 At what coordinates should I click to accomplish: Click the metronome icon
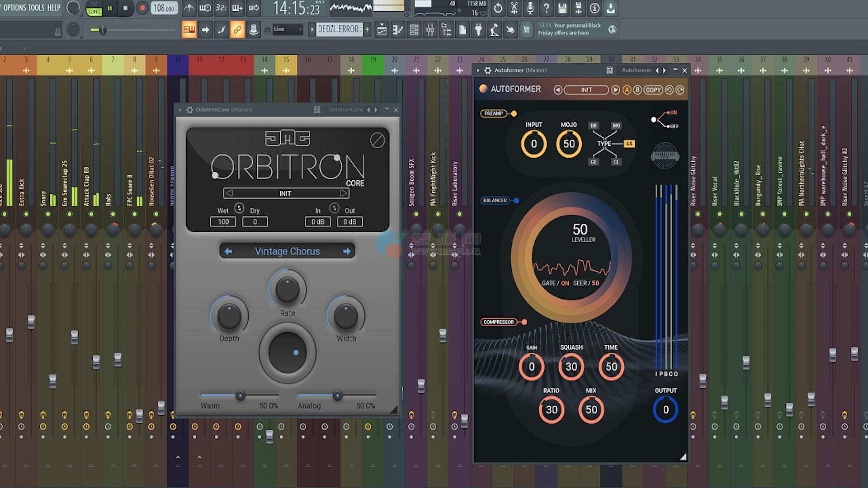coord(189,8)
